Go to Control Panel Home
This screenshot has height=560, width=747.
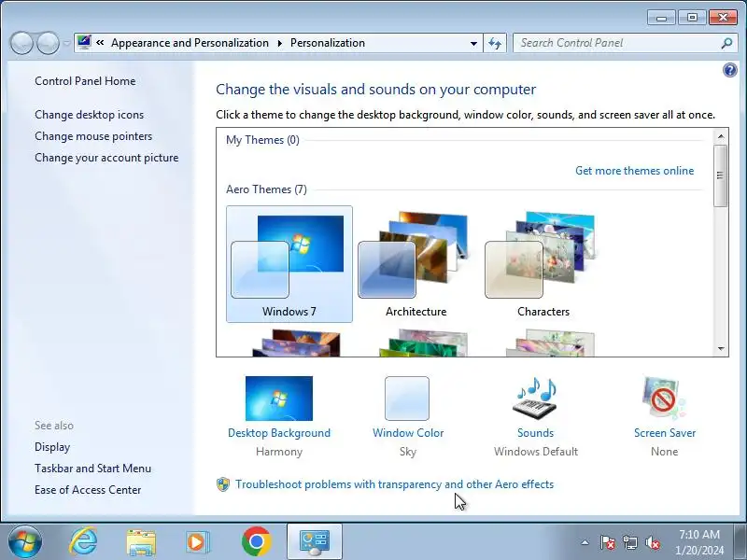click(x=85, y=81)
